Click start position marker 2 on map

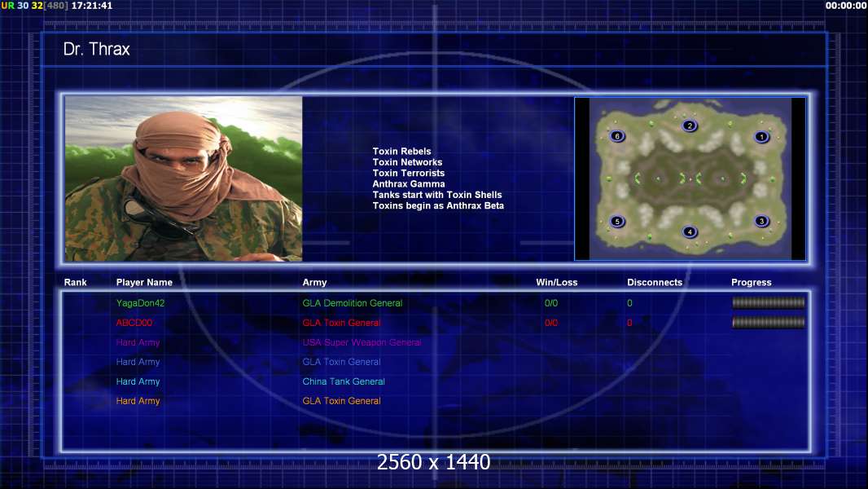coord(689,126)
